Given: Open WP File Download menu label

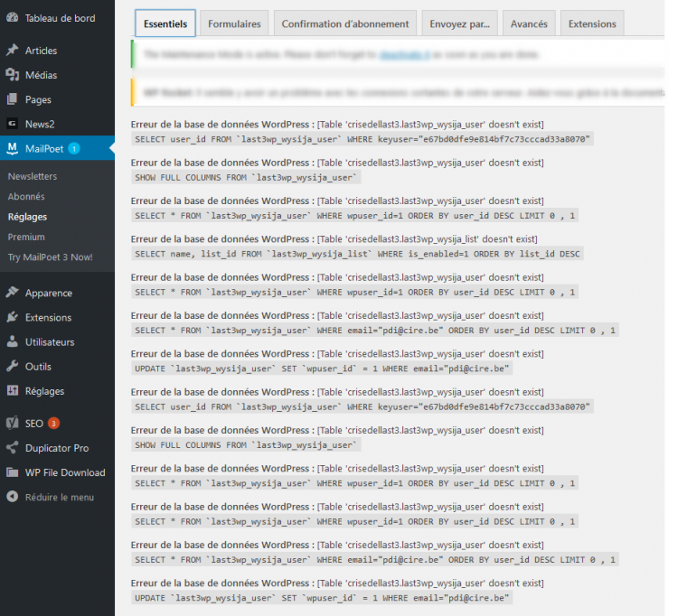Looking at the screenshot, I should point(65,472).
